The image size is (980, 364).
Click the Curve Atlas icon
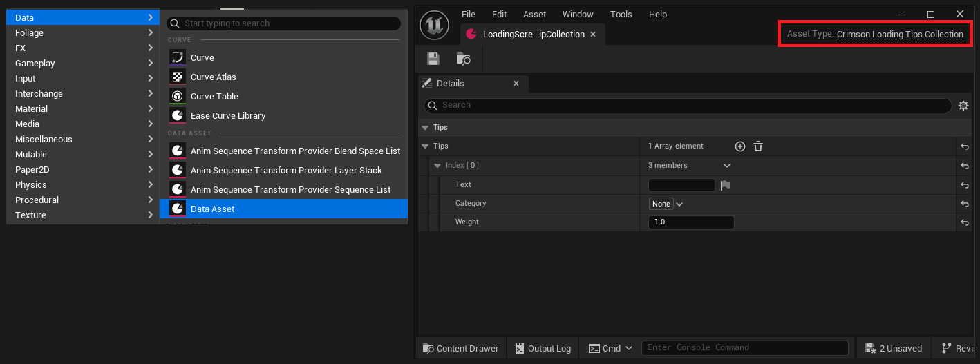click(x=178, y=77)
